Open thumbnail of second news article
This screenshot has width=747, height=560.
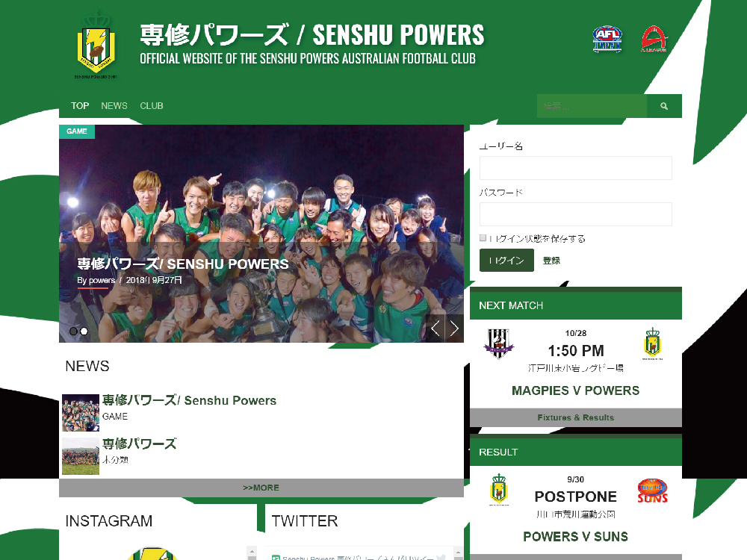click(x=81, y=456)
